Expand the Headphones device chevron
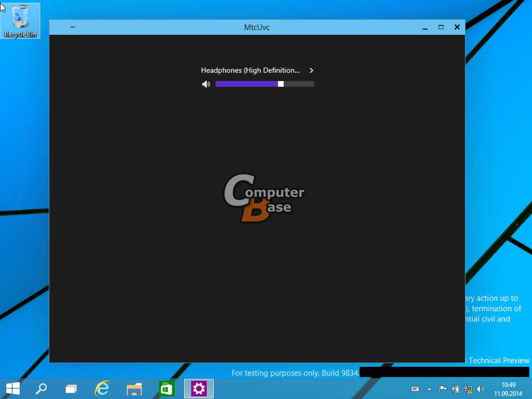This screenshot has height=399, width=532. 311,70
